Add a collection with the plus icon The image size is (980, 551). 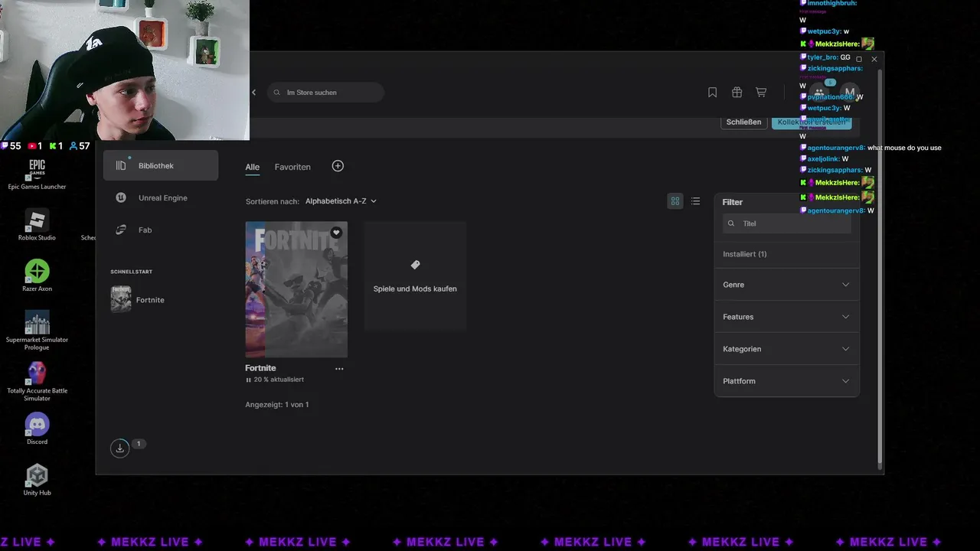pyautogui.click(x=338, y=166)
